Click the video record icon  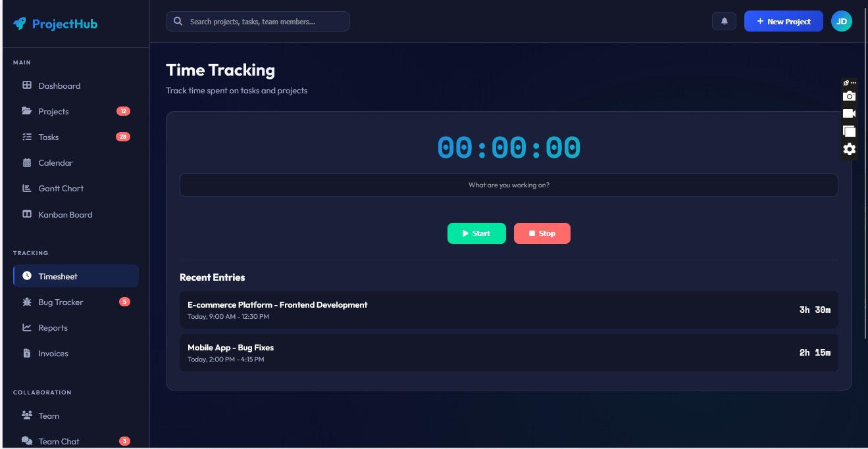coord(849,114)
